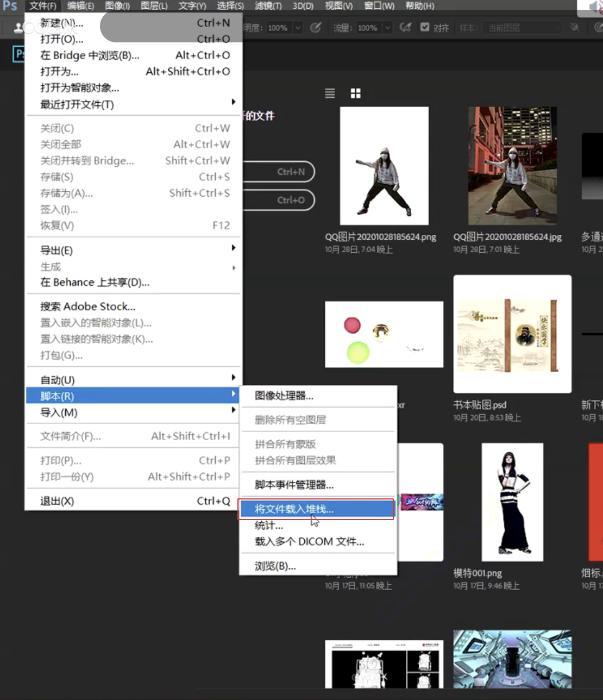Expand the 生成 submenu
The image size is (603, 700).
134,266
